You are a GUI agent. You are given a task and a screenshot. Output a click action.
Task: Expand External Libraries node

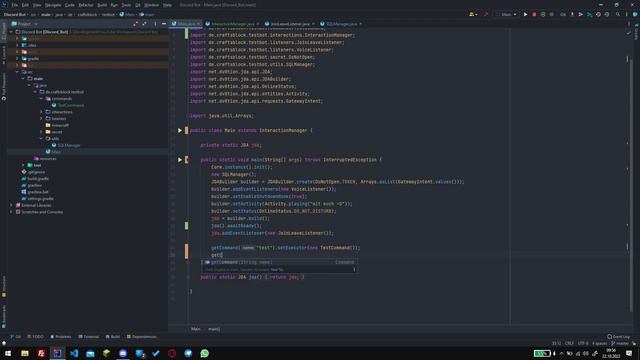[x=11, y=205]
